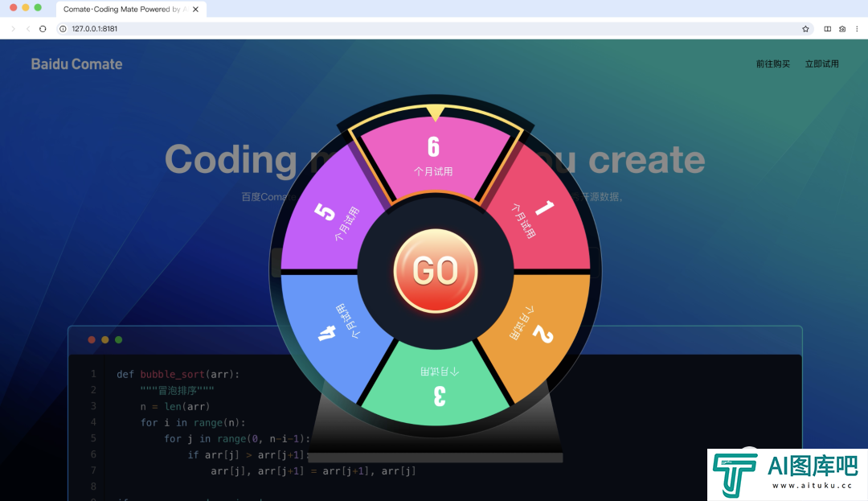Click the 冒泡排序 docstring line
This screenshot has height=501, width=868.
tap(177, 390)
